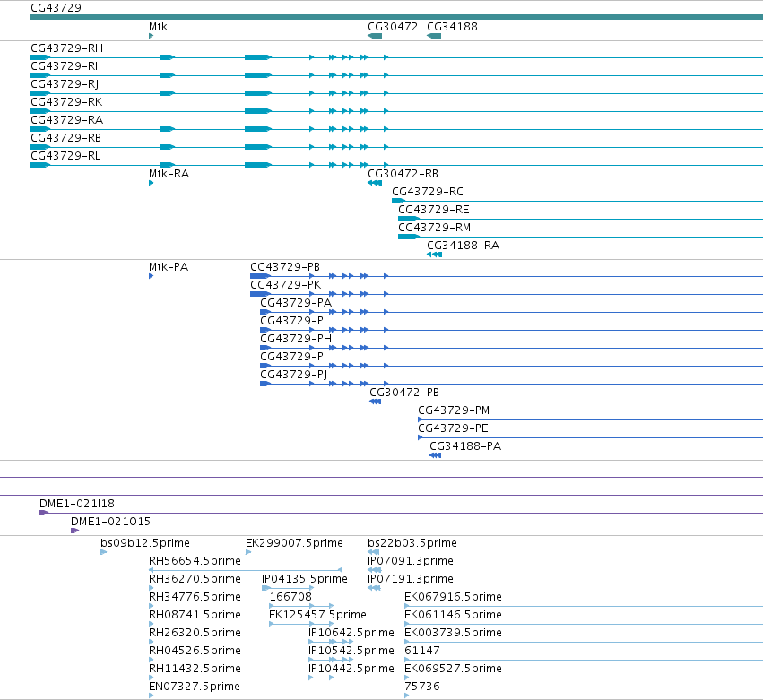Select the 61147 feature label
The width and height of the screenshot is (763, 700).
tap(422, 652)
